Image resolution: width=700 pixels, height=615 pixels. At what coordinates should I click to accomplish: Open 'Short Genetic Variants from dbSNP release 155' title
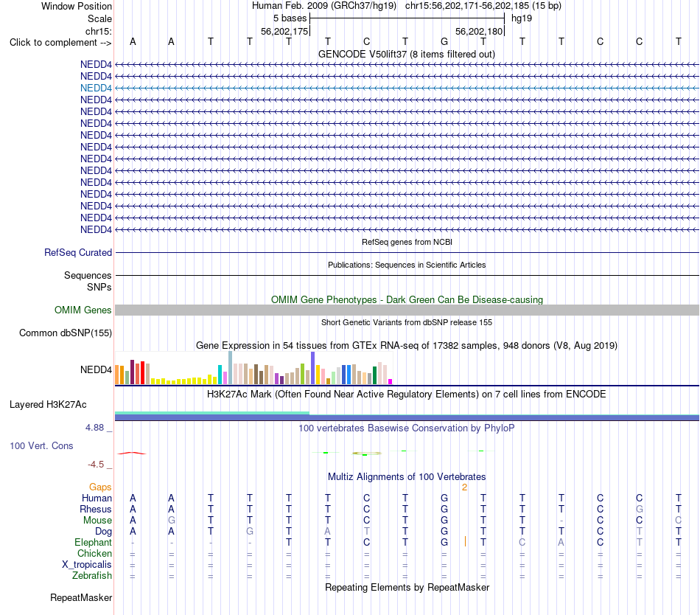point(407,322)
